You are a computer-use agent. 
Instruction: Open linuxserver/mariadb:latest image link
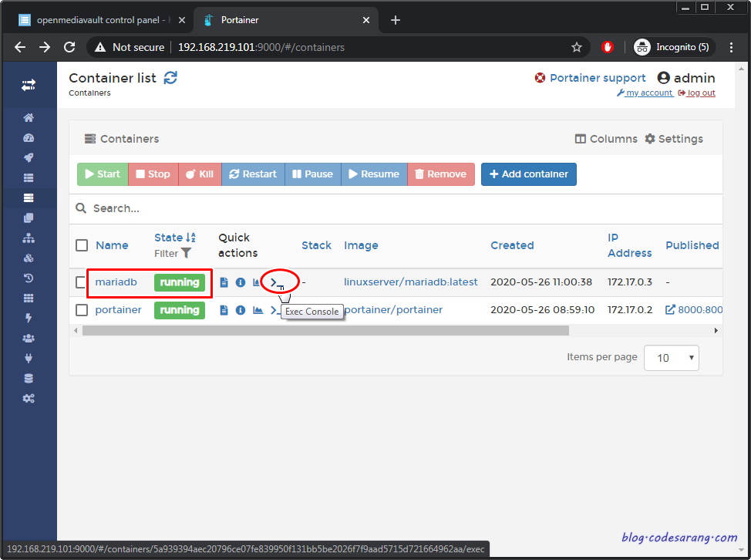click(x=410, y=282)
